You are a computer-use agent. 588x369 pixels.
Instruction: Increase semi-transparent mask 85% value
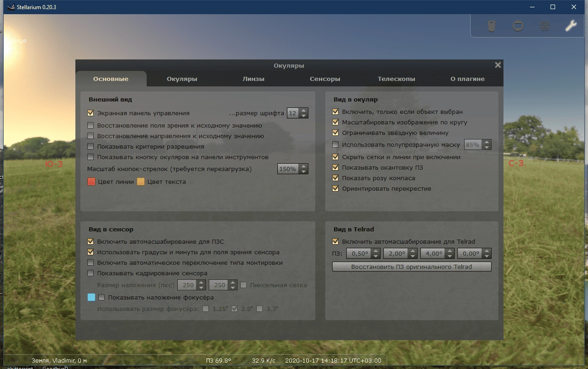[x=487, y=142]
